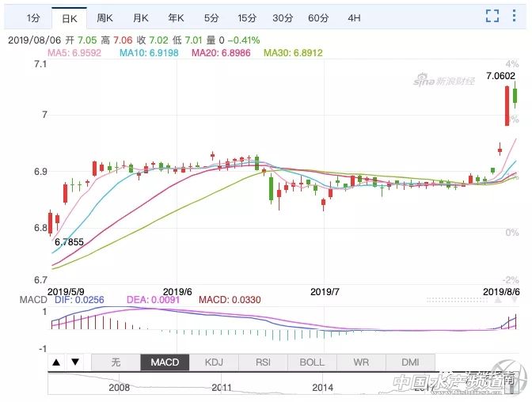Click the down arrow indicator button
This screenshot has height=402, width=532.
click(74, 362)
